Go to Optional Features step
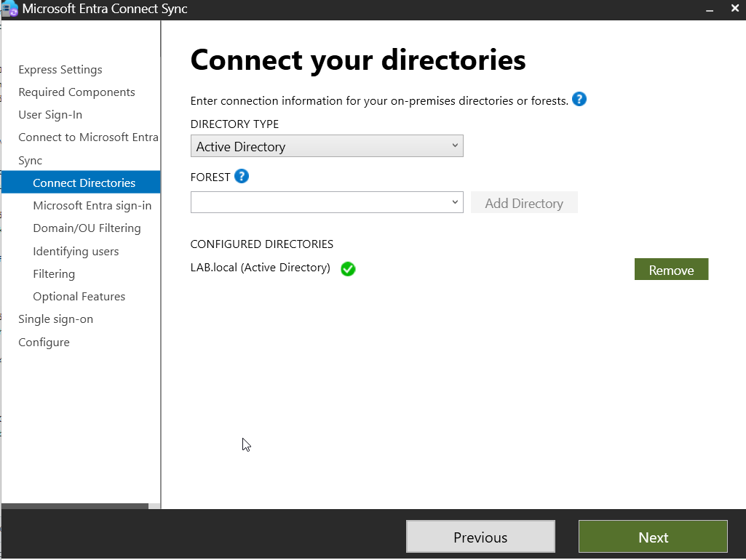The image size is (746, 560). pos(79,297)
